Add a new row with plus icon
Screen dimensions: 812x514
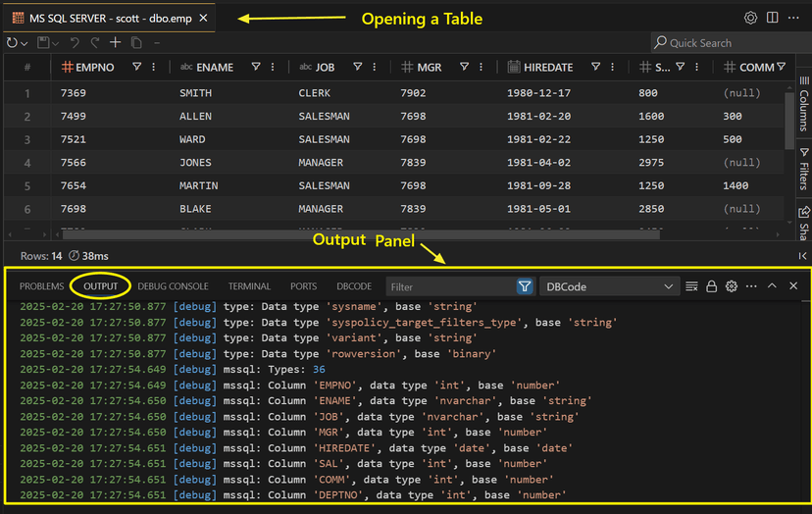click(116, 42)
